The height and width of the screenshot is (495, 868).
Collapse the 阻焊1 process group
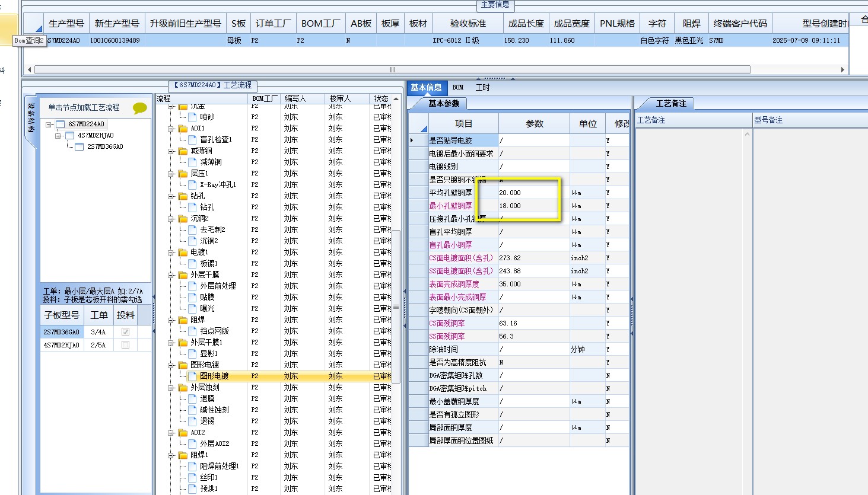171,455
